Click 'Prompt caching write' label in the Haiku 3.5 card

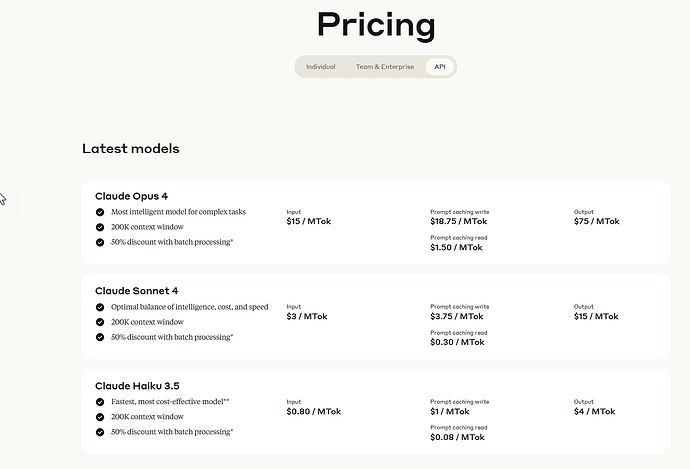tap(459, 402)
